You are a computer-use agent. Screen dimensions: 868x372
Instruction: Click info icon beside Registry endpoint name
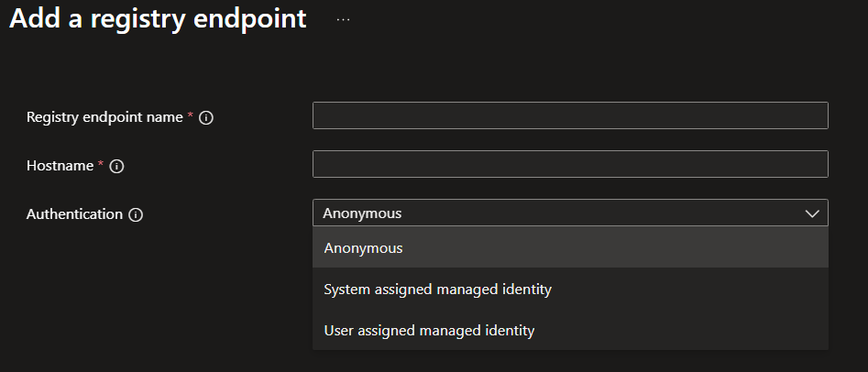(206, 117)
